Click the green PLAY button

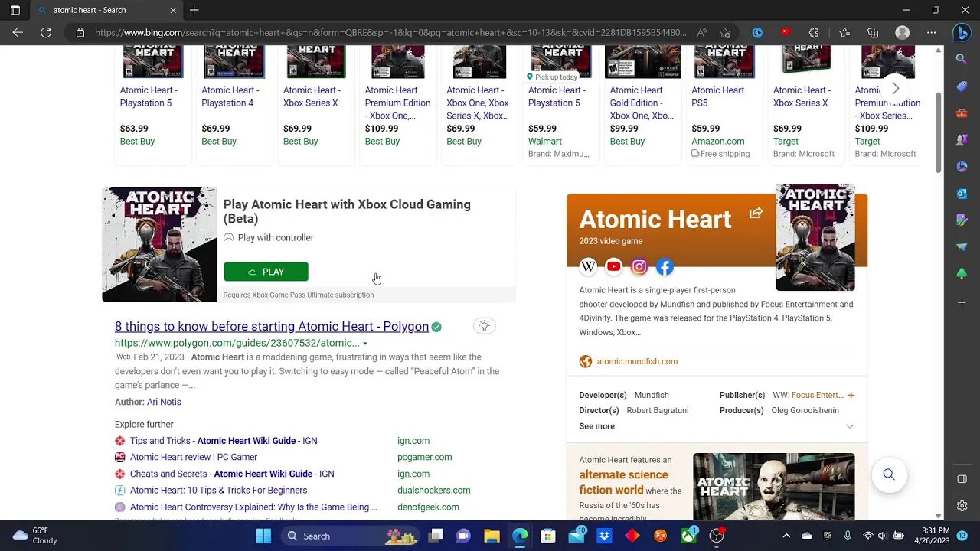[x=266, y=272]
